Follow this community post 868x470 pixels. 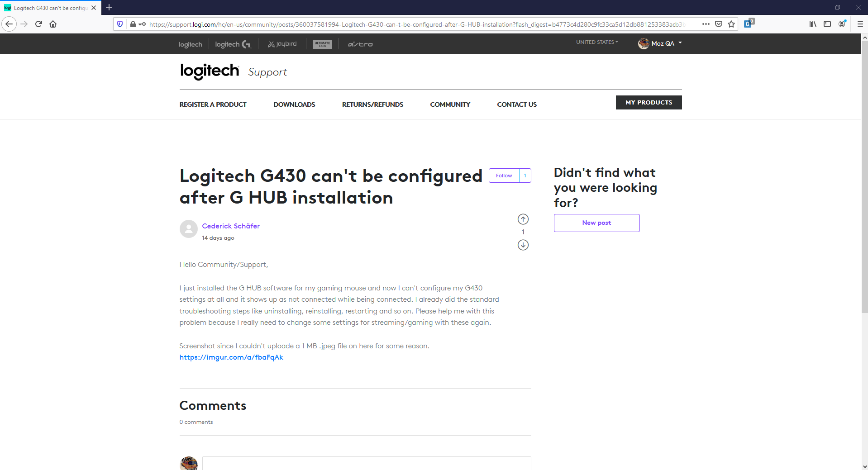504,176
